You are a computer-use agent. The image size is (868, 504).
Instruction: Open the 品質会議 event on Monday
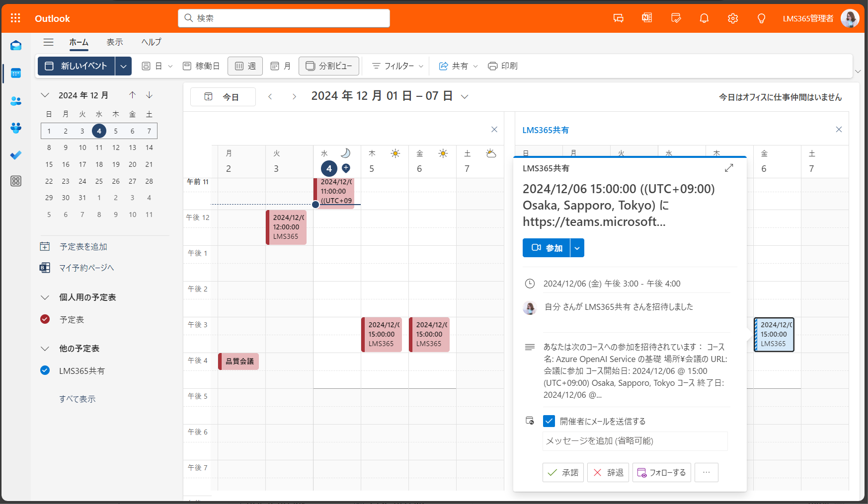(x=238, y=361)
